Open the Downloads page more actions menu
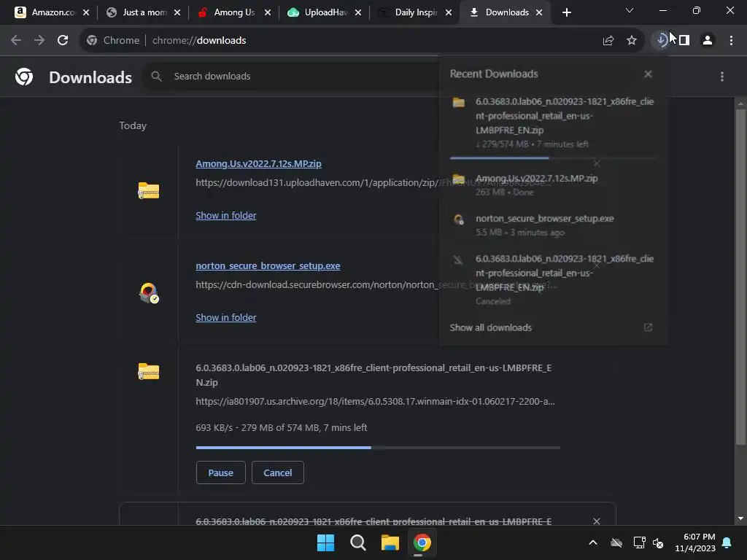This screenshot has height=560, width=747. (722, 77)
